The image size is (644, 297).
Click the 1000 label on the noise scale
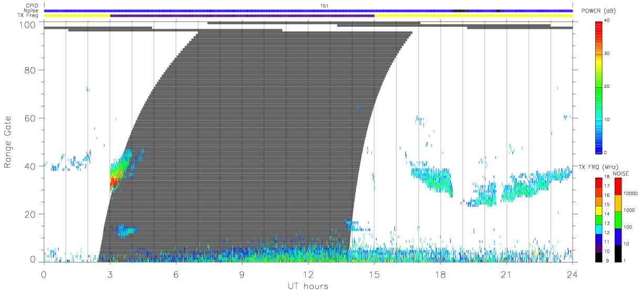(x=630, y=210)
